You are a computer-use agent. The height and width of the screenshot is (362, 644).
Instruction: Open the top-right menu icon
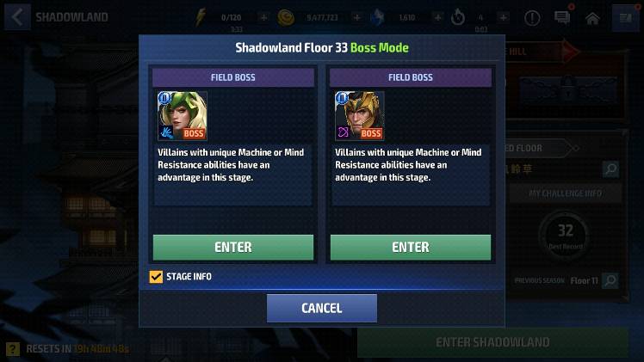[x=625, y=18]
